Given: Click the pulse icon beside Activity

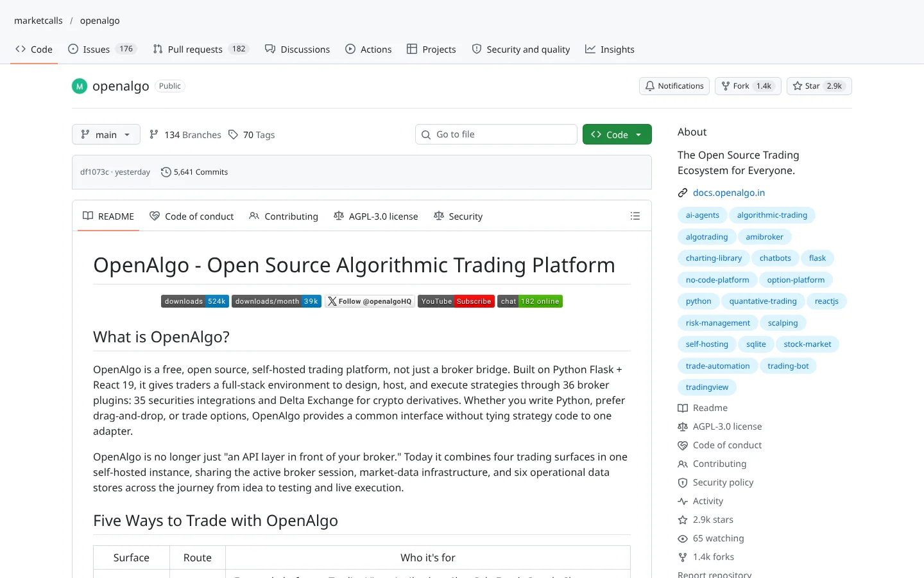Looking at the screenshot, I should (683, 501).
